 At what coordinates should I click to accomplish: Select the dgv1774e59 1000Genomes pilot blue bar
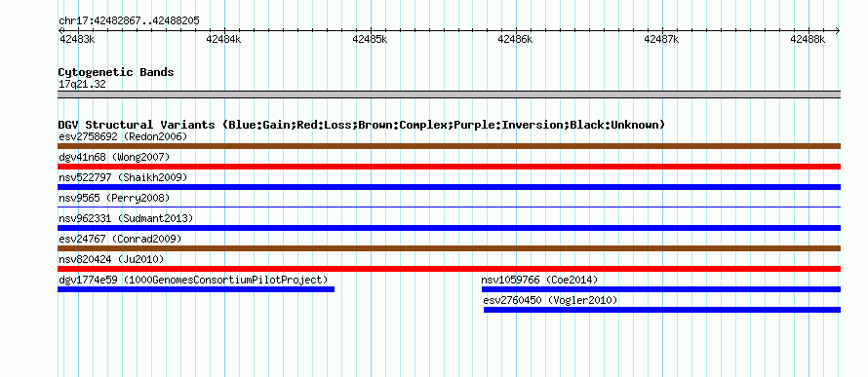point(196,289)
